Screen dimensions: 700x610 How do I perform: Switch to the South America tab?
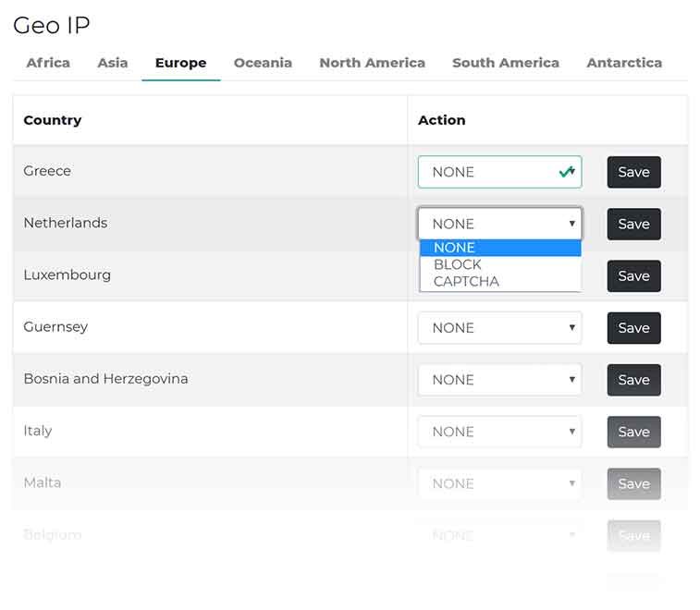[x=506, y=63]
